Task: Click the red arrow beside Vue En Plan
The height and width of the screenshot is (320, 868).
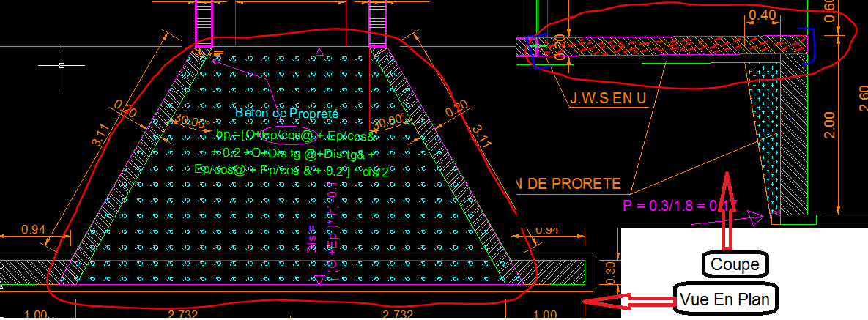Action: (629, 301)
